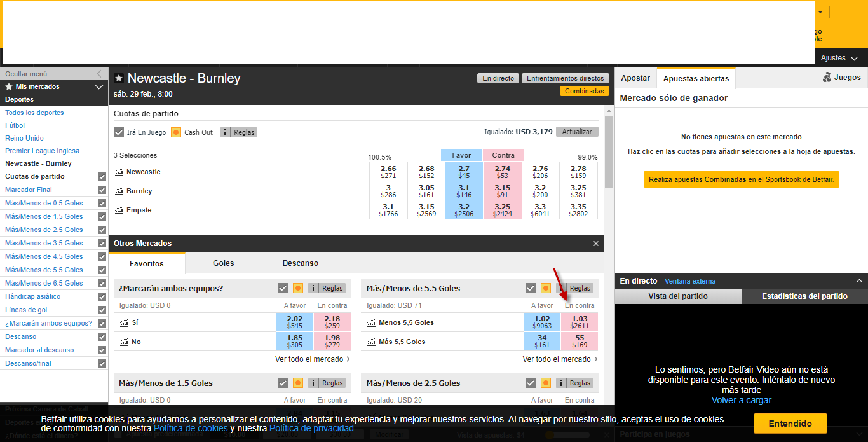The image size is (868, 442).
Task: Select the Goles tab
Action: coord(224,263)
